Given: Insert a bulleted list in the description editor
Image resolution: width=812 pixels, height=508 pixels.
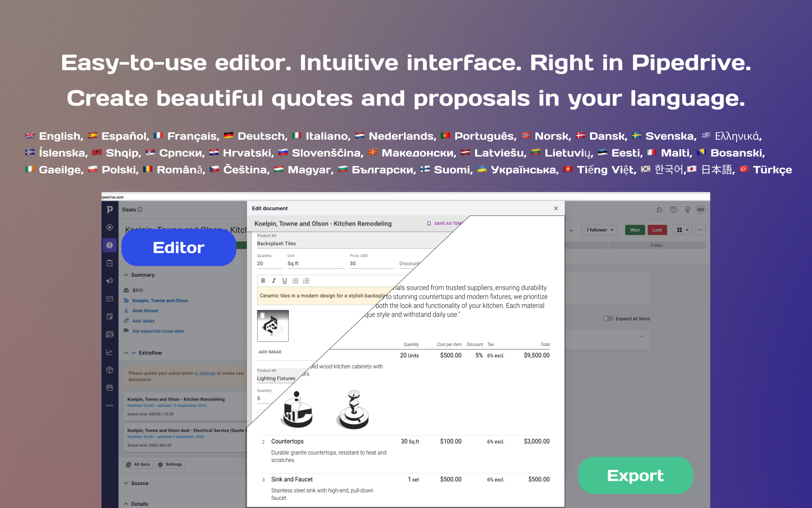Looking at the screenshot, I should pyautogui.click(x=295, y=281).
